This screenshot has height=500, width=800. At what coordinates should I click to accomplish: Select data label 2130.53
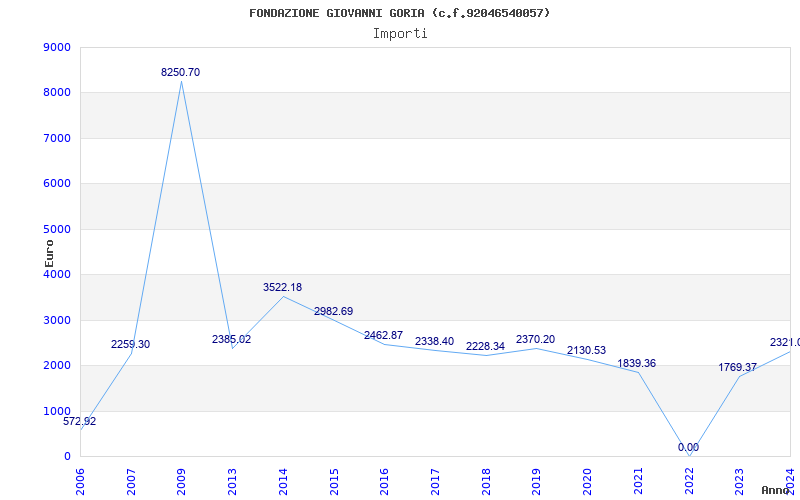pos(587,351)
